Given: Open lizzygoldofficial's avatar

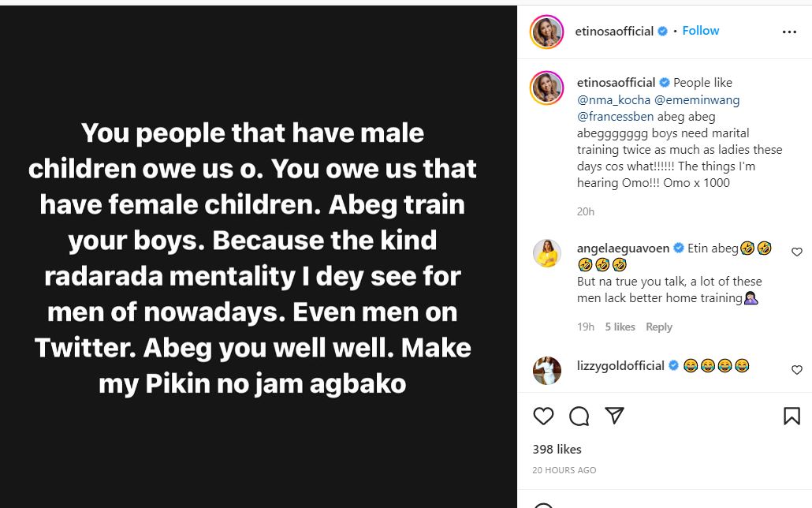Looking at the screenshot, I should coord(546,371).
